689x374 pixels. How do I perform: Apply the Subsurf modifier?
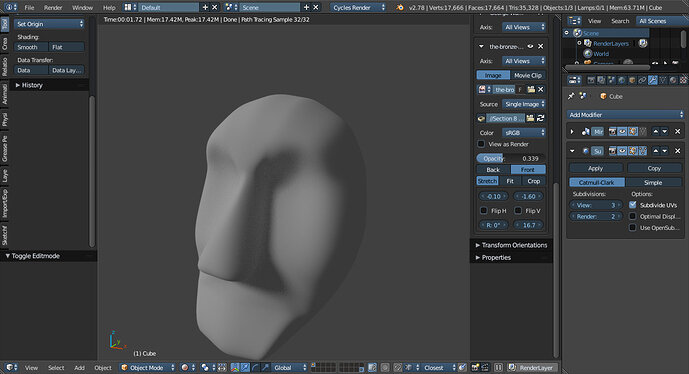[x=596, y=168]
